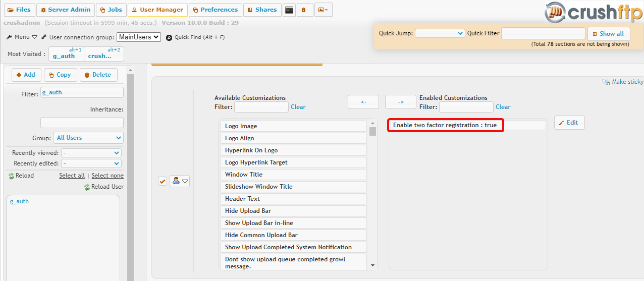Click the terminal console icon

pos(289,10)
